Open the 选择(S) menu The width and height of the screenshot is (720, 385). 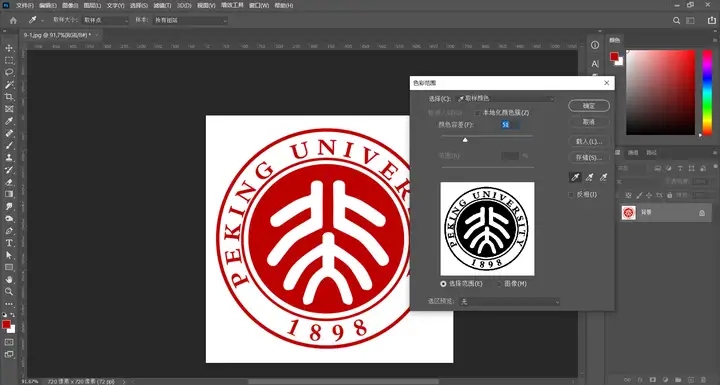[138, 6]
